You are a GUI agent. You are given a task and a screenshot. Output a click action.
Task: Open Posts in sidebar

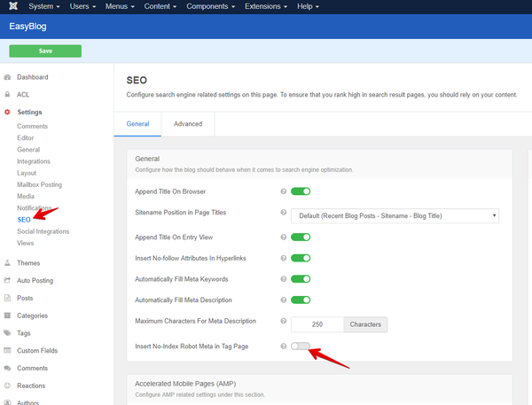click(x=25, y=298)
